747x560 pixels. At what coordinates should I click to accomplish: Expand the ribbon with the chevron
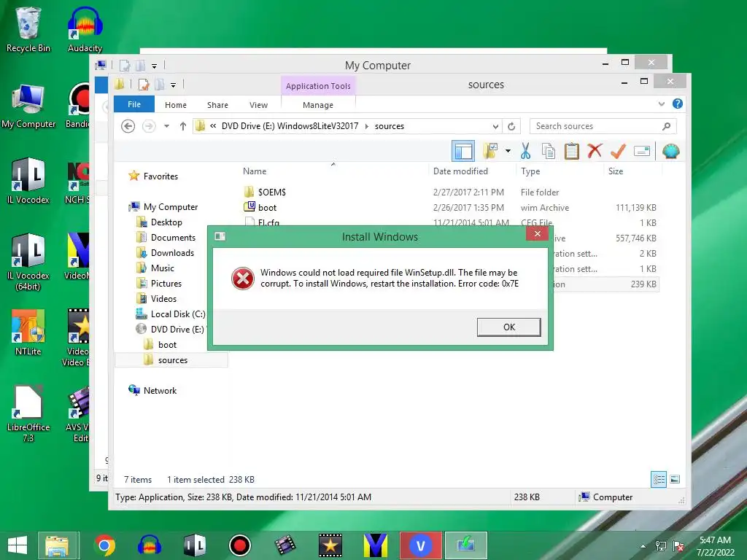pos(661,104)
